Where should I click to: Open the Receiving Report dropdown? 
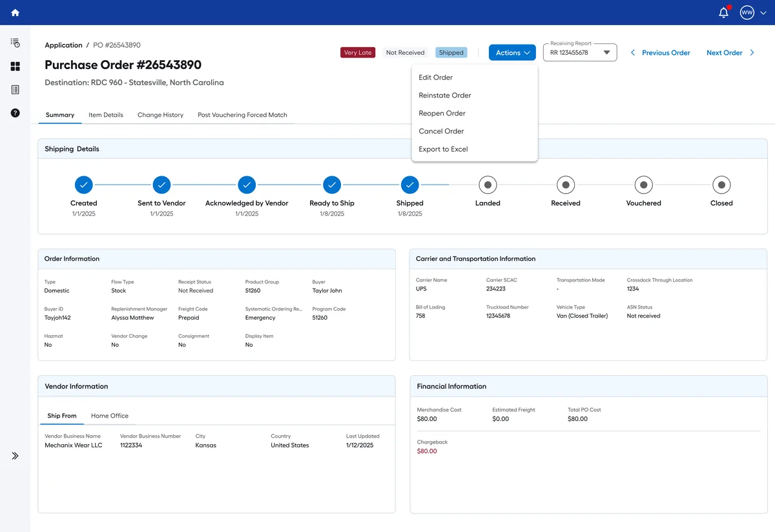[x=580, y=52]
